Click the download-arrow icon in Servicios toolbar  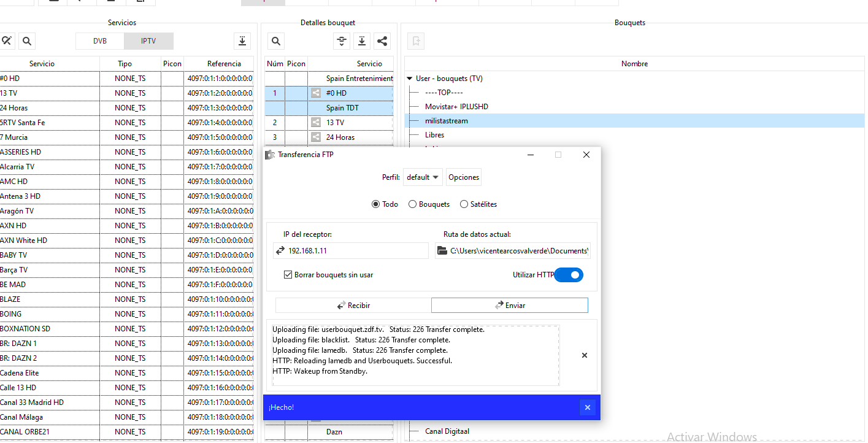[x=242, y=41]
